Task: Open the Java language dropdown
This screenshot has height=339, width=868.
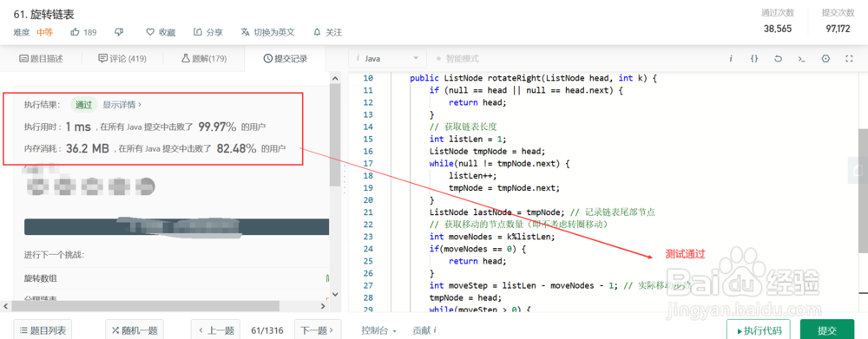Action: [x=387, y=58]
